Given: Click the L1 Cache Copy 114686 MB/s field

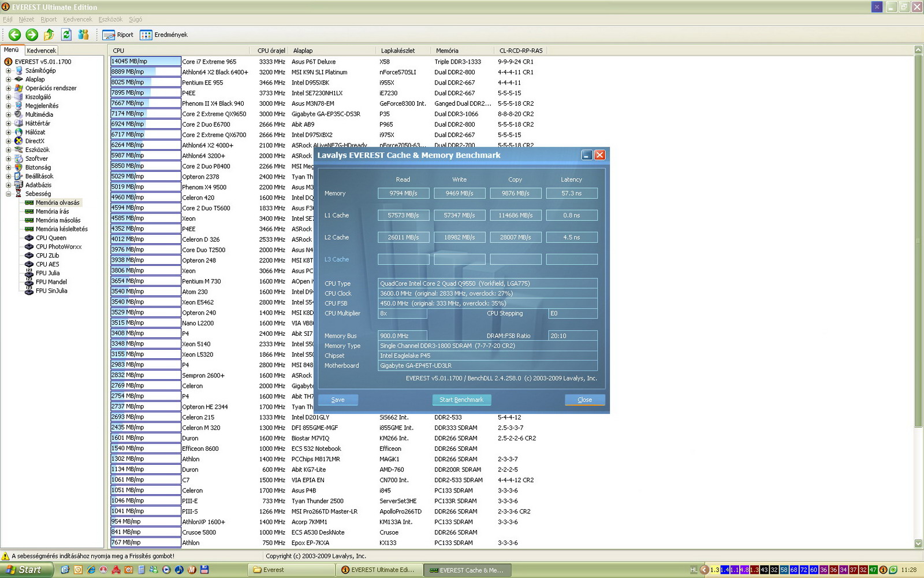Looking at the screenshot, I should pyautogui.click(x=516, y=215).
